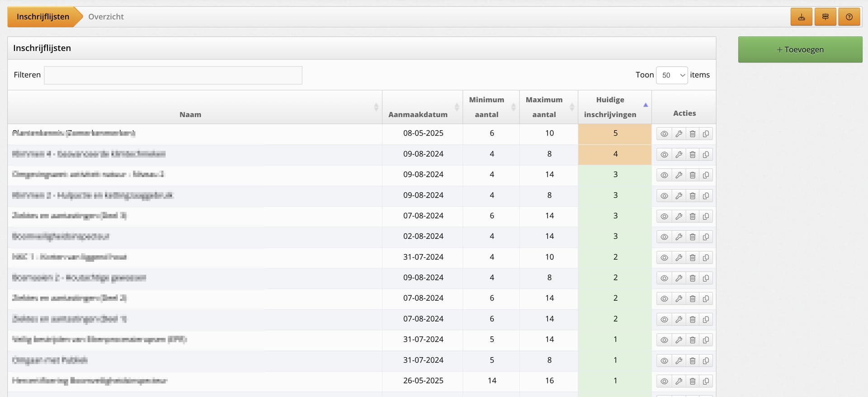Focus the Filteren input field
This screenshot has width=868, height=397.
coord(173,75)
